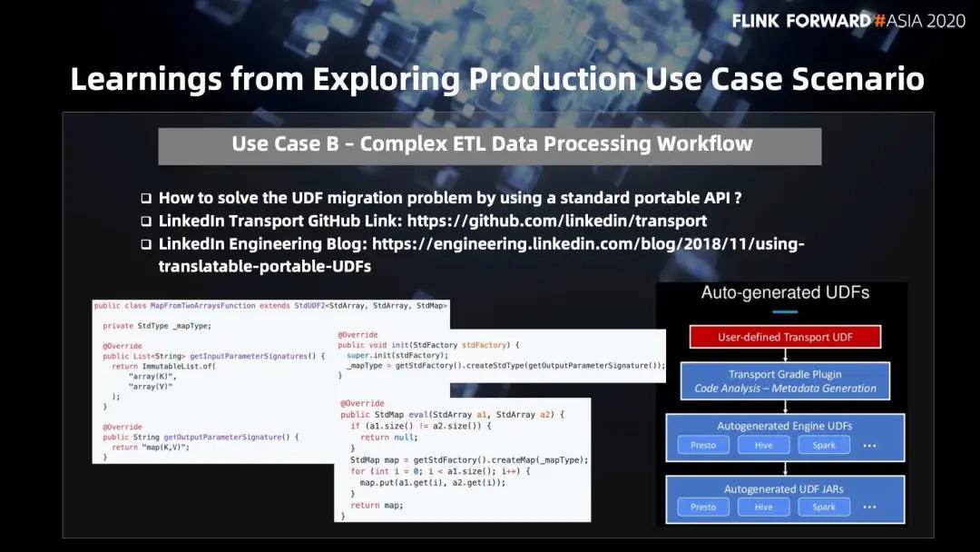Viewport: 980px width, 552px height.
Task: Click the 'return map;' code line
Action: (x=377, y=505)
